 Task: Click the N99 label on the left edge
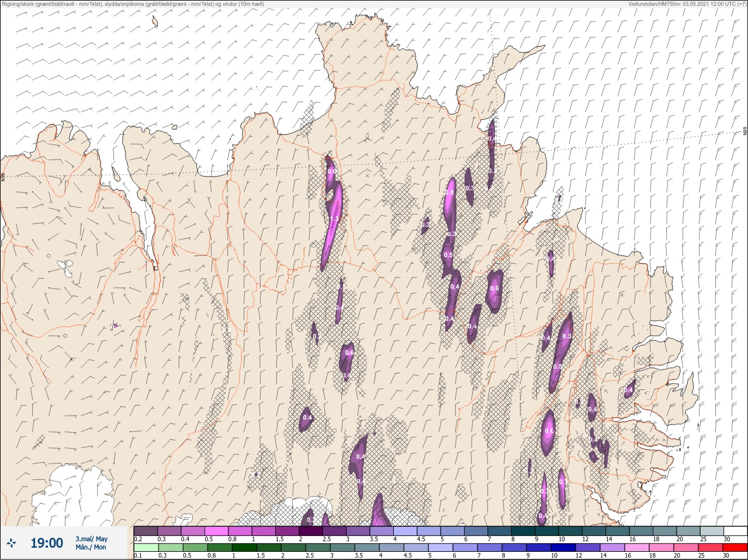[3, 176]
